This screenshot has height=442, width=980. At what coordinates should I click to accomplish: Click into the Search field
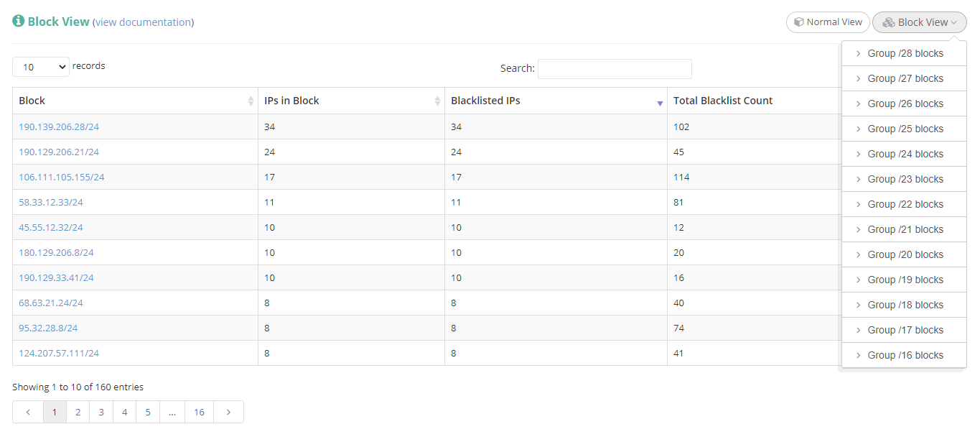[615, 69]
